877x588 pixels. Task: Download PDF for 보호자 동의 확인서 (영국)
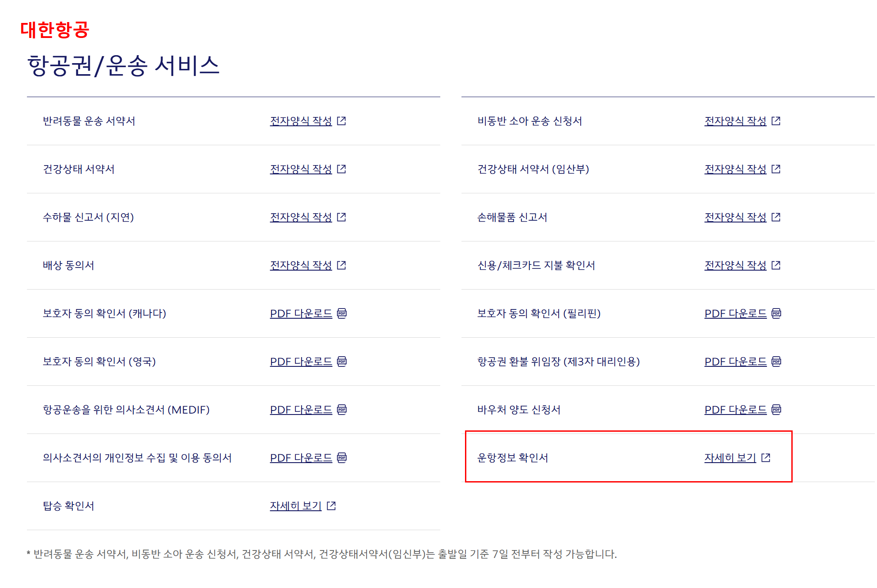301,362
